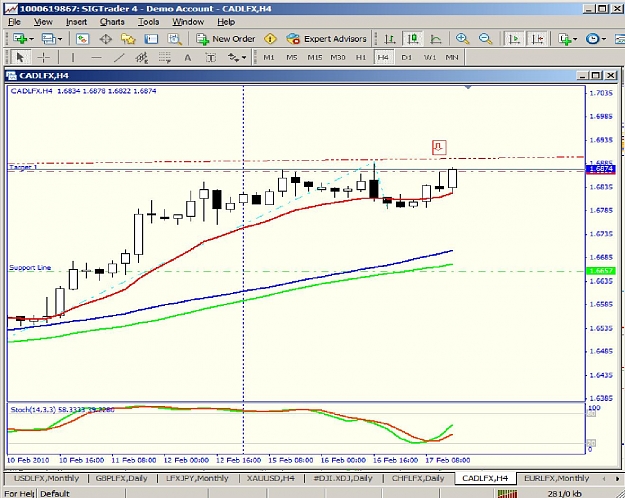Expand the Indicators dropdown arrow

[575, 39]
